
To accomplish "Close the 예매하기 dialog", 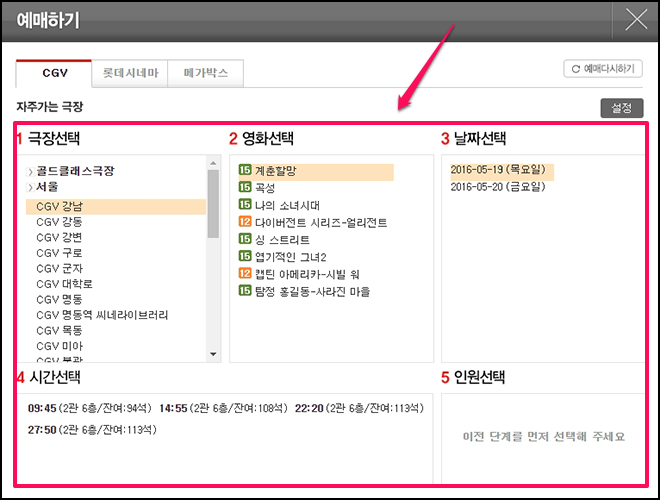I will 636,20.
